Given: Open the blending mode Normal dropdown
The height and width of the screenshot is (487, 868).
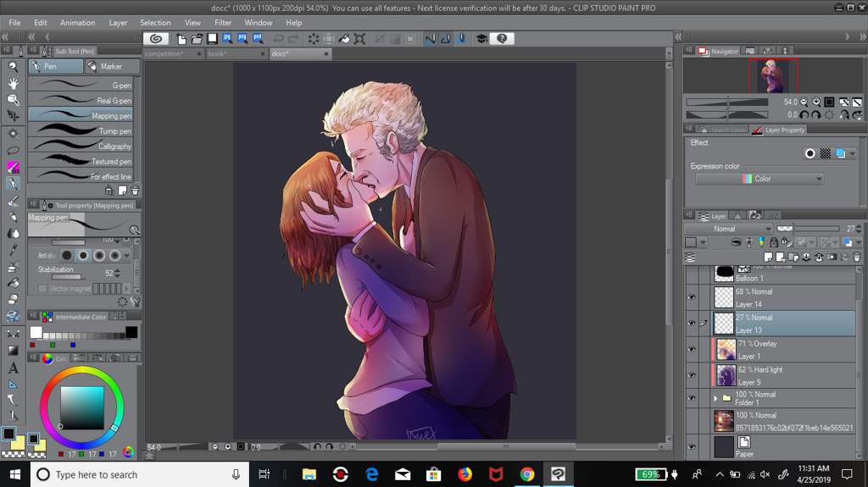Looking at the screenshot, I should pos(728,229).
